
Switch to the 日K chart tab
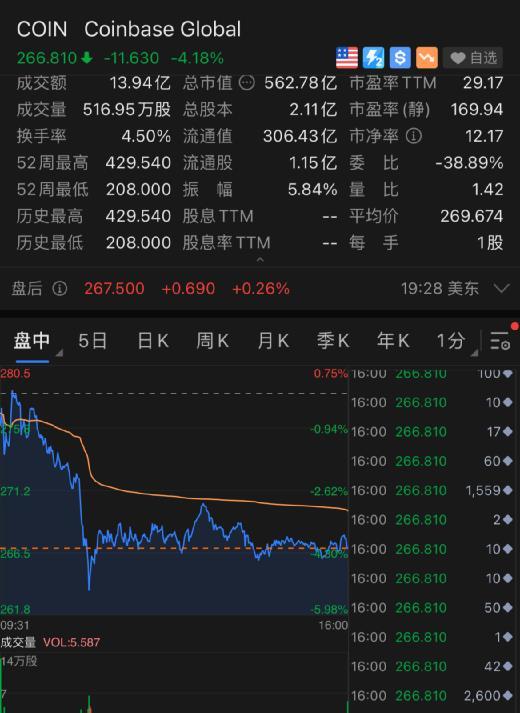(x=153, y=341)
